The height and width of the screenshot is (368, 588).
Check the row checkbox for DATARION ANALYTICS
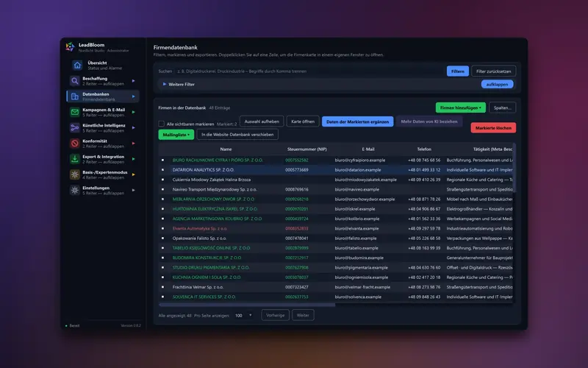(162, 170)
